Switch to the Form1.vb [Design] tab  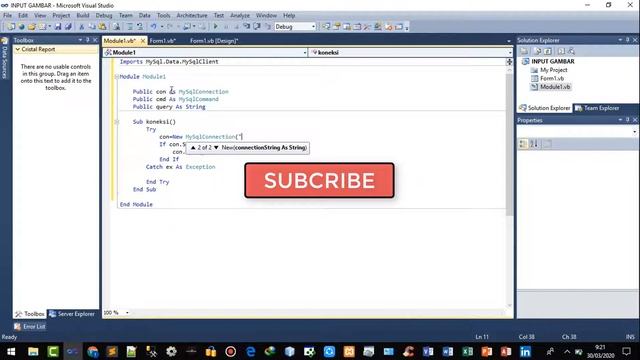coord(214,41)
